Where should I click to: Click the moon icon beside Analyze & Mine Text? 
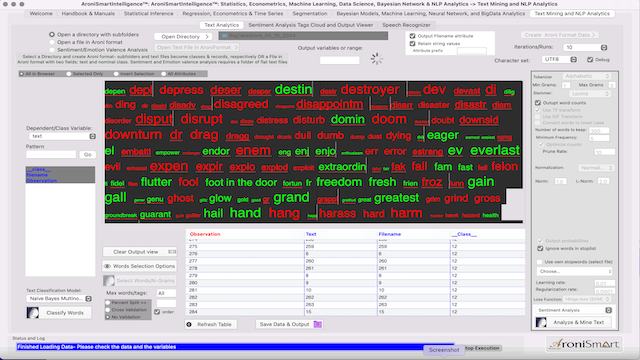coord(541,322)
